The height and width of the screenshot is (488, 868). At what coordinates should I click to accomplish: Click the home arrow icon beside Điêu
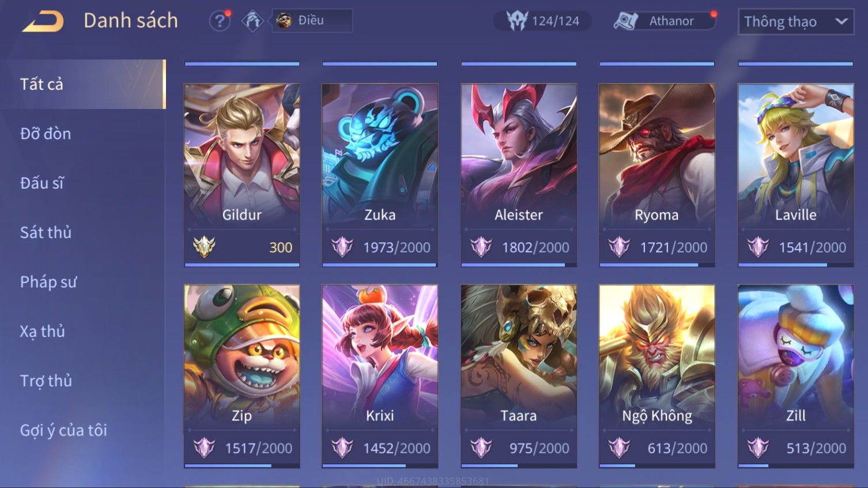252,21
